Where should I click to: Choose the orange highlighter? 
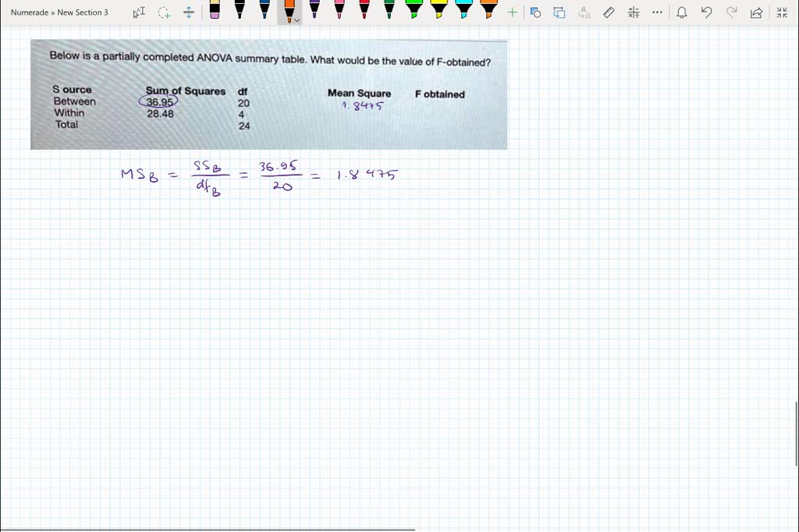point(488,9)
